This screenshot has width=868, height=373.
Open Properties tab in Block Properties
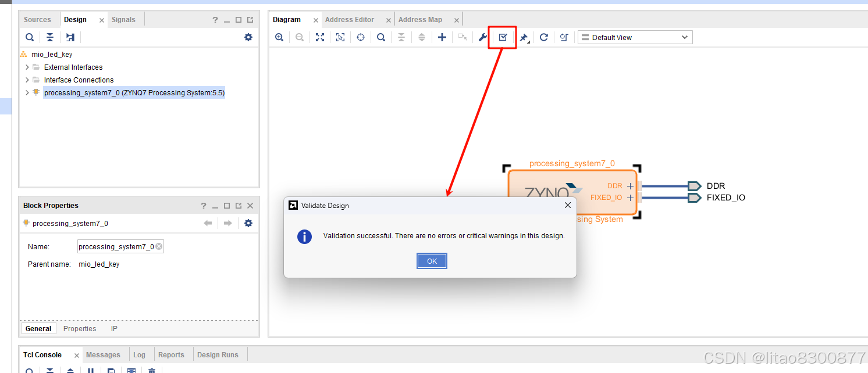(80, 329)
